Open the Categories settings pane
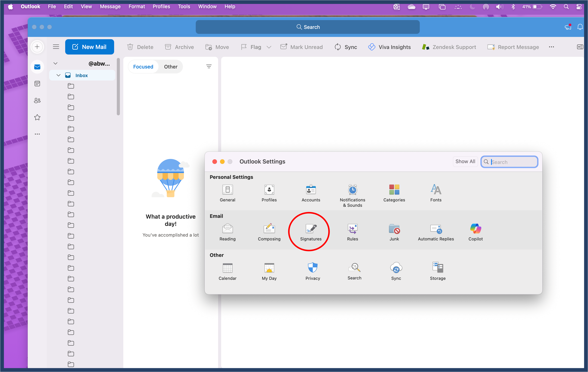The height and width of the screenshot is (372, 588). coord(394,193)
